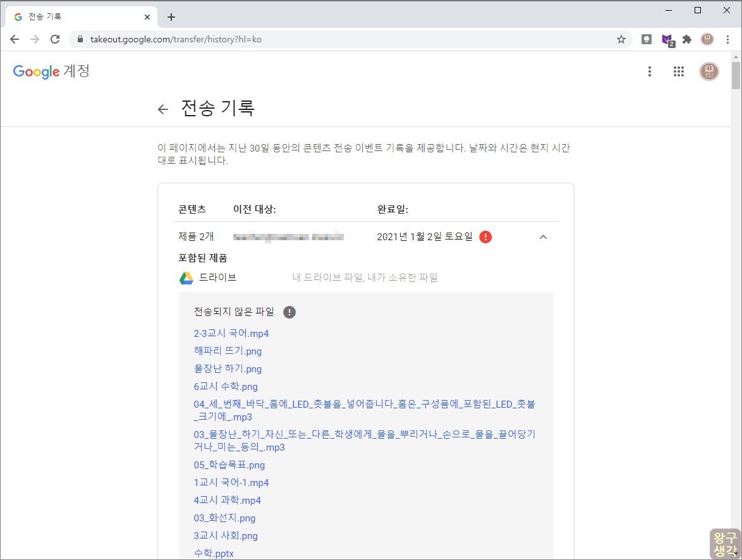742x560 pixels.
Task: Open file 수학.pptx
Action: (x=214, y=553)
